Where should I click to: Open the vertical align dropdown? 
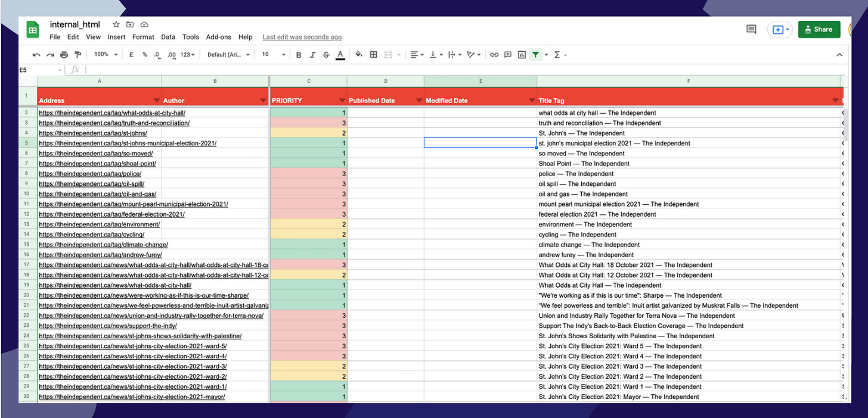(436, 55)
